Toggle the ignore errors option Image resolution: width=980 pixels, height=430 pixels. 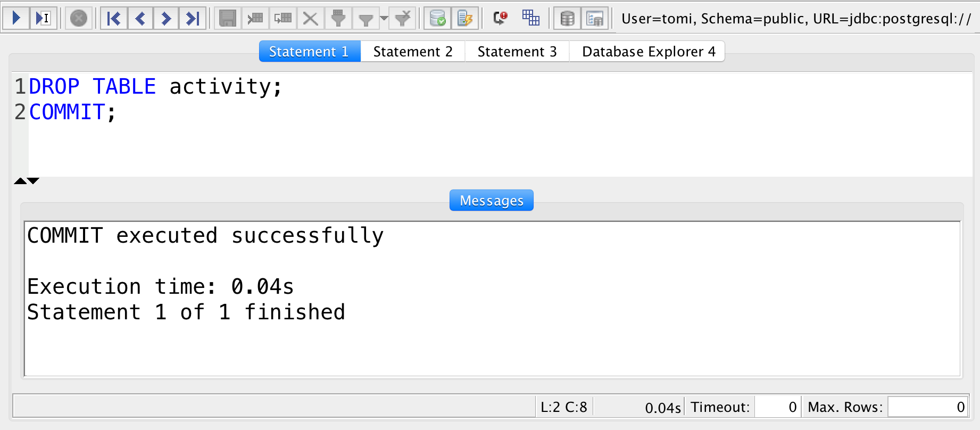pos(500,18)
